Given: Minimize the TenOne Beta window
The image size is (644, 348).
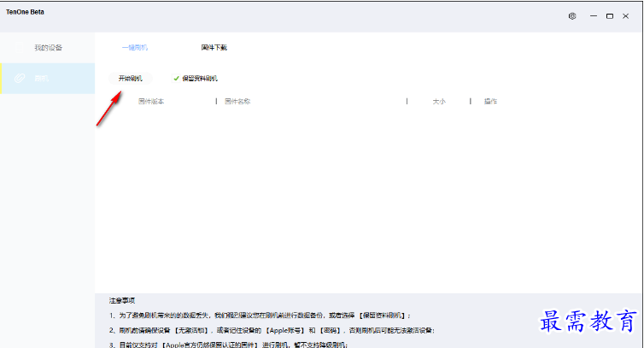Looking at the screenshot, I should 594,16.
